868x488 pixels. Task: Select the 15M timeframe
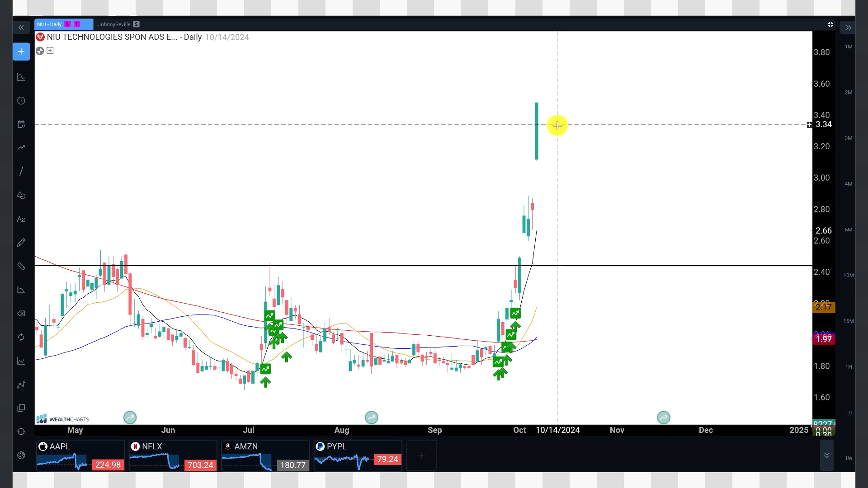point(849,321)
